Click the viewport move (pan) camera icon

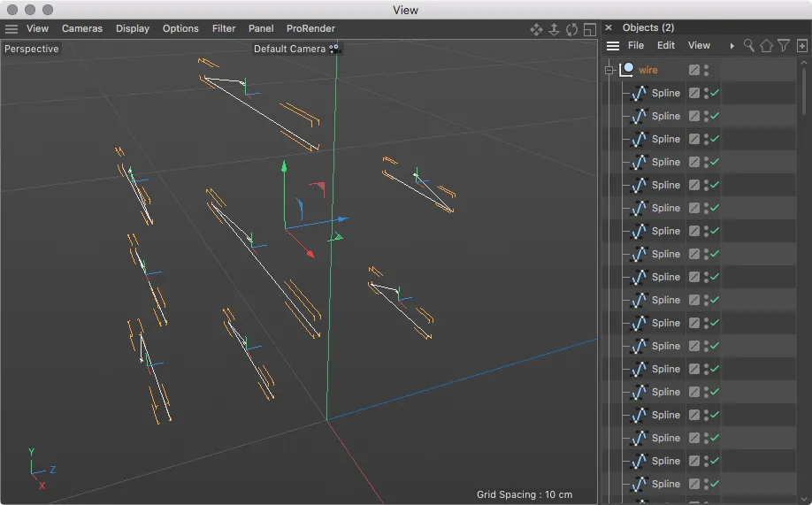[536, 29]
